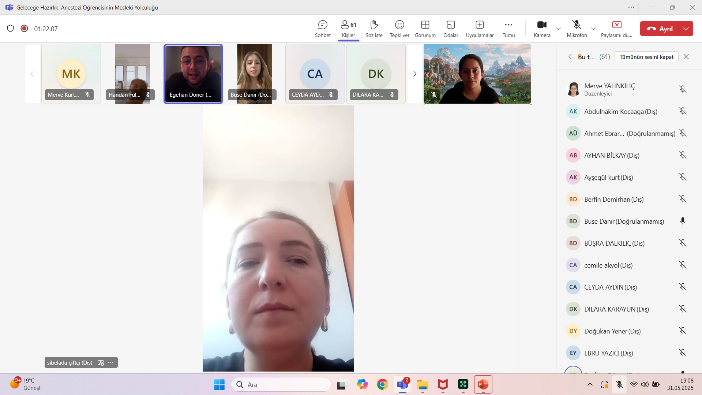Click the Windows taskbar search box
702x395 pixels.
tap(281, 384)
